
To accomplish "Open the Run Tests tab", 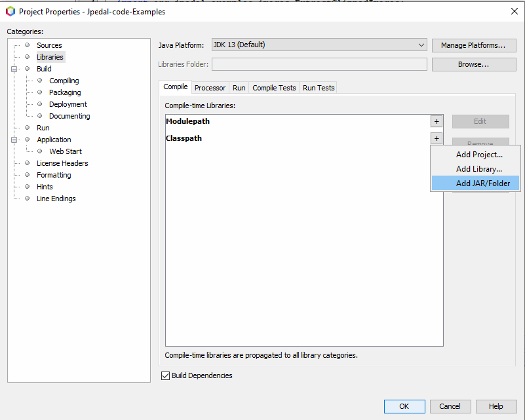I will [x=319, y=88].
